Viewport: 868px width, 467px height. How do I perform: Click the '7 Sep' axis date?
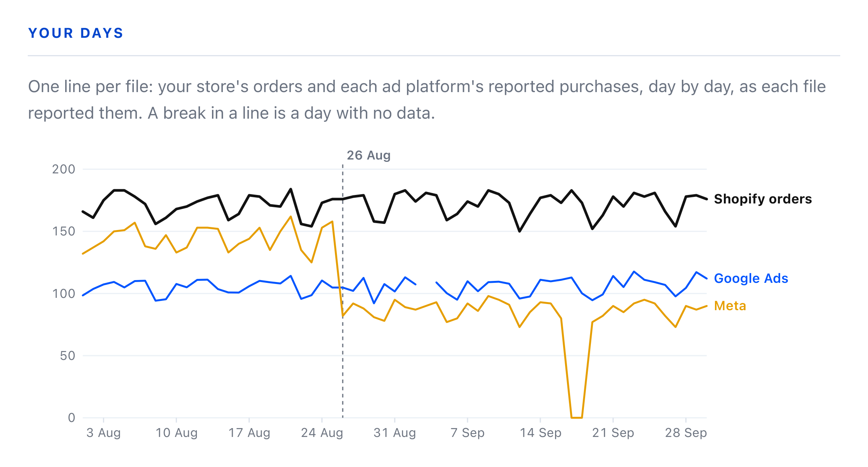click(468, 433)
